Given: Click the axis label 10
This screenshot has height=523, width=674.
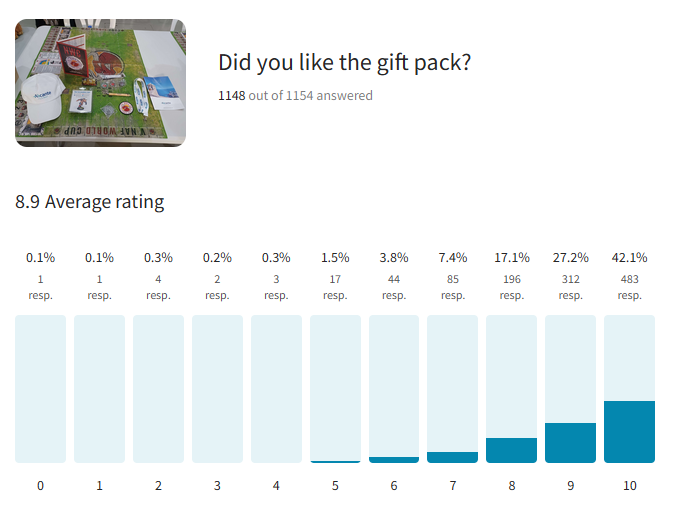Looking at the screenshot, I should (x=629, y=486).
